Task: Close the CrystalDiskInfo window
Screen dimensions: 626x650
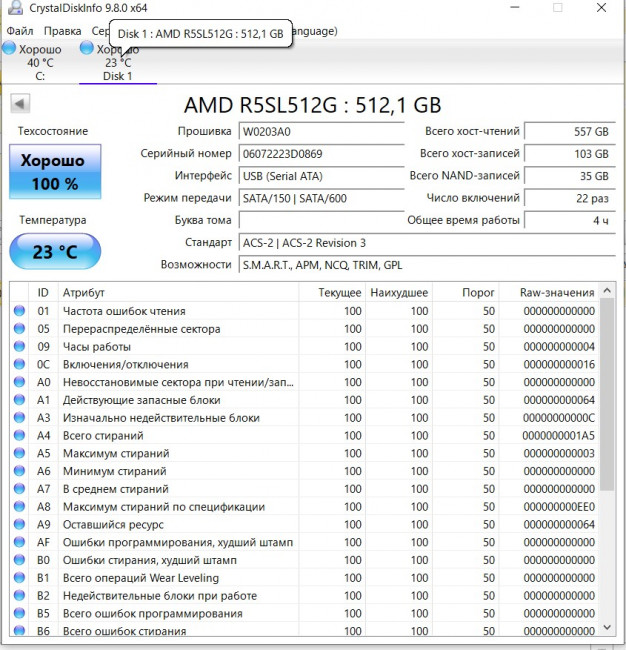Action: point(601,7)
